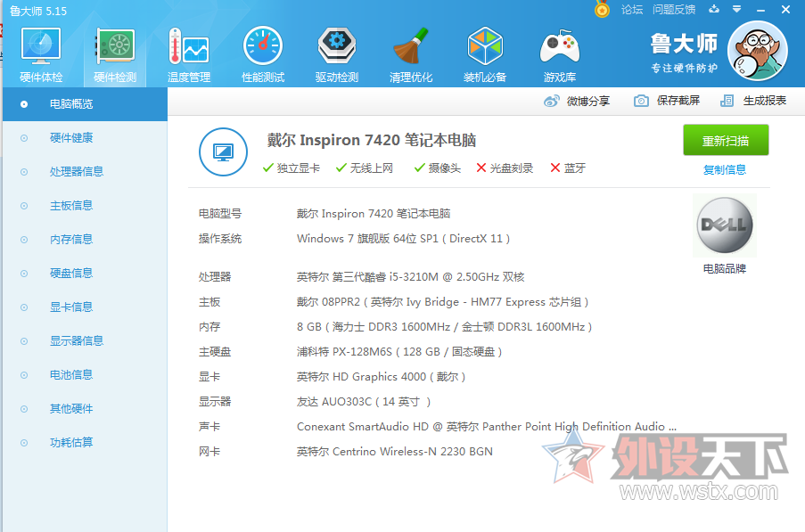Open 硬件体检 hardware checkup icon

click(x=41, y=54)
